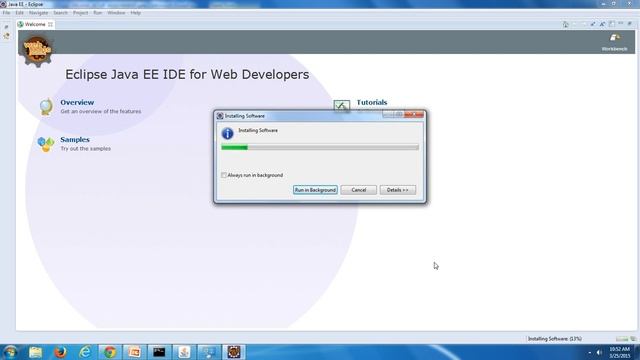Click the volume speaker tray icon
The height and width of the screenshot is (360, 640).
(x=599, y=352)
